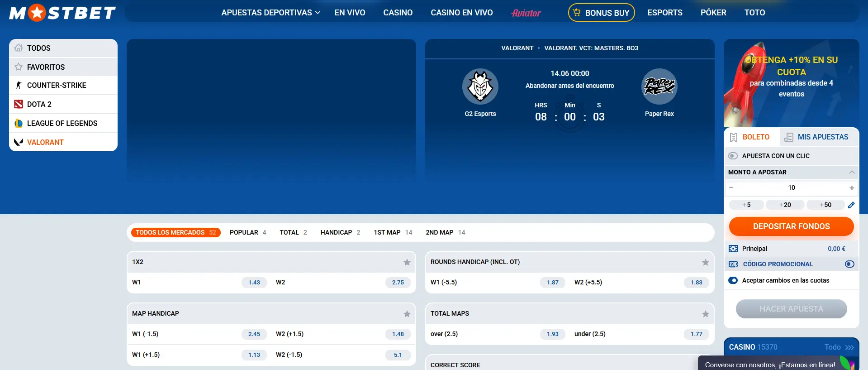The height and width of the screenshot is (370, 868).
Task: Favorite the Rounds Handicap market star
Action: (x=706, y=262)
